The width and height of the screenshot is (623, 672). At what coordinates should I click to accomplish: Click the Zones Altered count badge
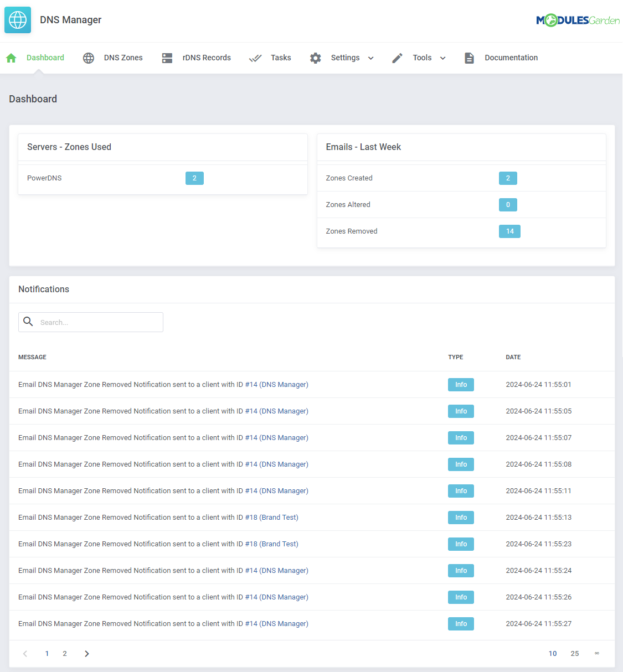(508, 205)
